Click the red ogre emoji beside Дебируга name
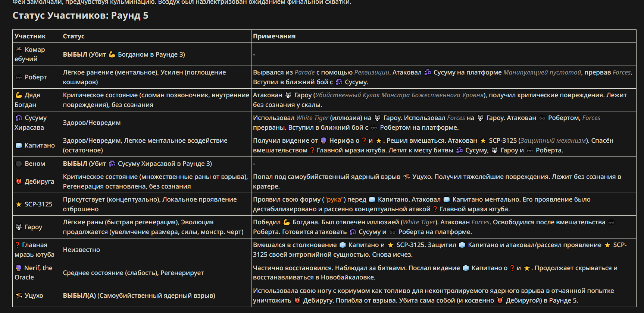The image size is (644, 313). pos(19,181)
